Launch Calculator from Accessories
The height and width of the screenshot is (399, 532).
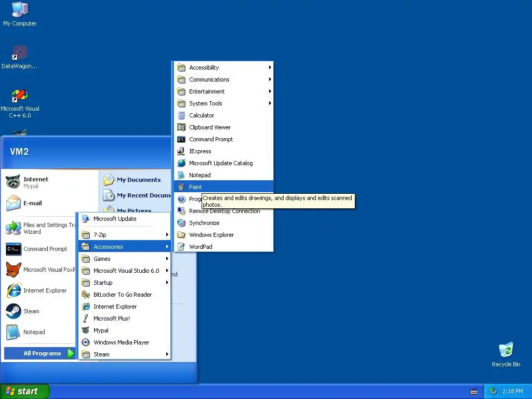pos(223,115)
